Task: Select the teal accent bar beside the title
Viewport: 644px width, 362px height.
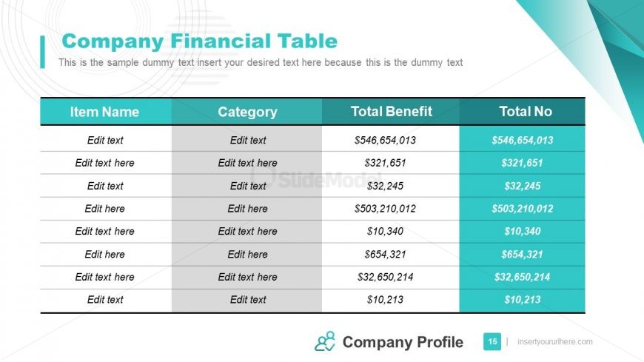Action: pyautogui.click(x=42, y=51)
